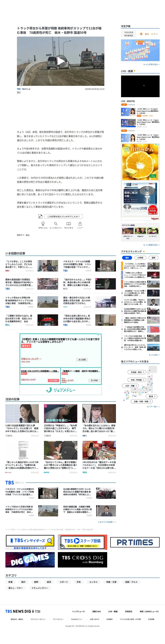
Task: Open the シェア share icon
Action: (x=80, y=224)
